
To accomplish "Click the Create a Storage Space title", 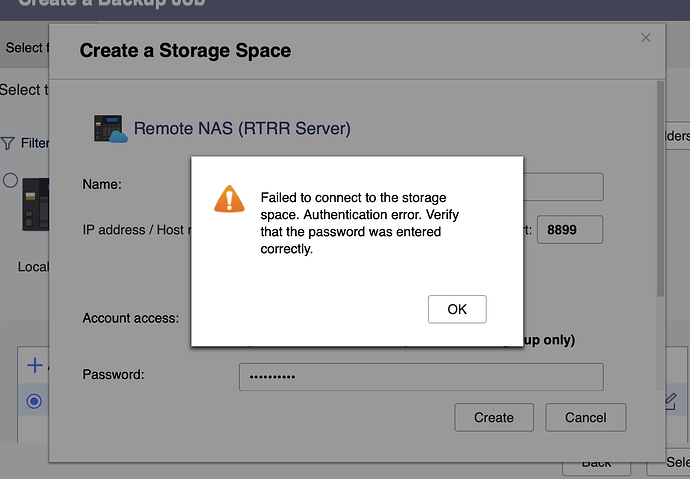I will pos(185,49).
